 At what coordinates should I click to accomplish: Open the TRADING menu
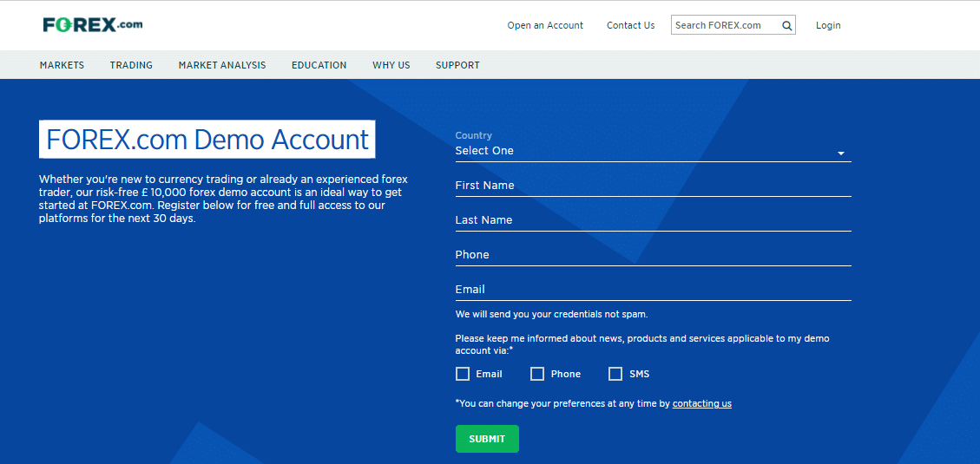[x=131, y=65]
